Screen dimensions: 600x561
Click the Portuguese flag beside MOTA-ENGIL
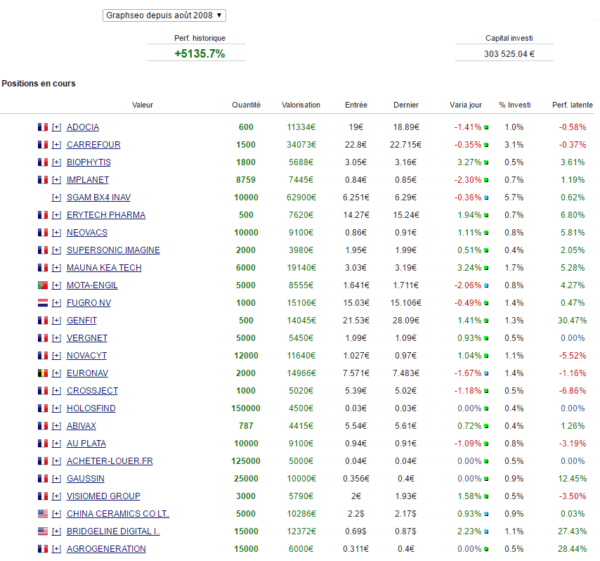click(43, 285)
